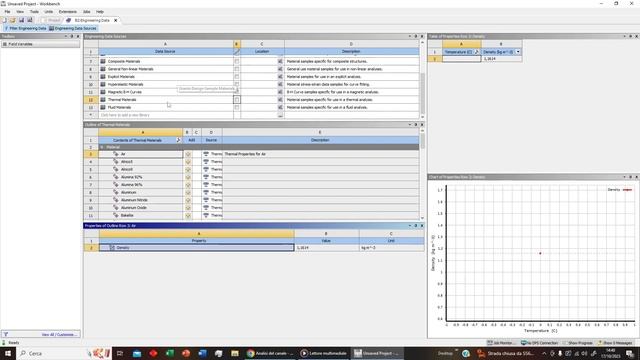Toggle Filter Engineering Data button
This screenshot has width=640, height=360.
pos(25,29)
